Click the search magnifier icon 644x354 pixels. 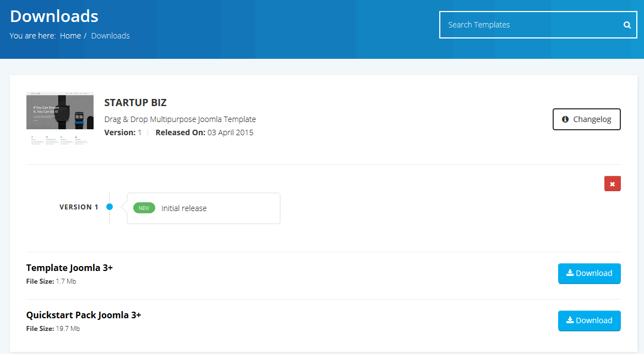(x=627, y=25)
